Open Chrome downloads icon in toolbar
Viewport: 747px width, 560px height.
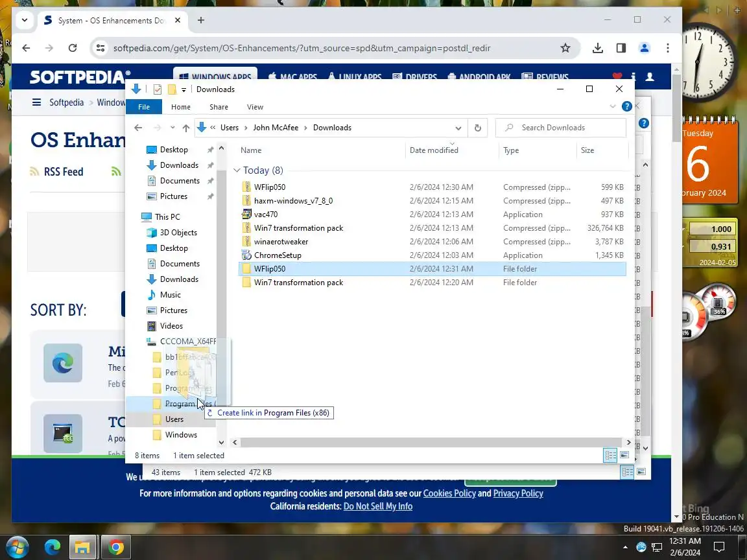[597, 48]
